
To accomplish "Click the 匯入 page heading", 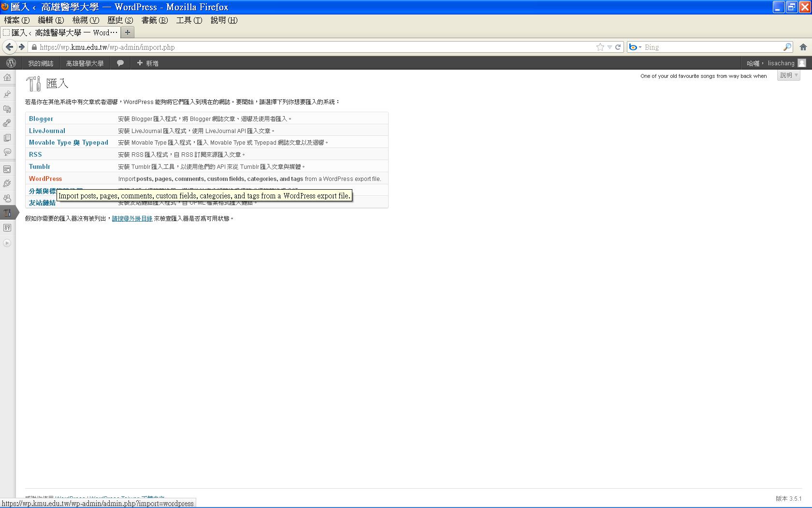I will pyautogui.click(x=57, y=83).
